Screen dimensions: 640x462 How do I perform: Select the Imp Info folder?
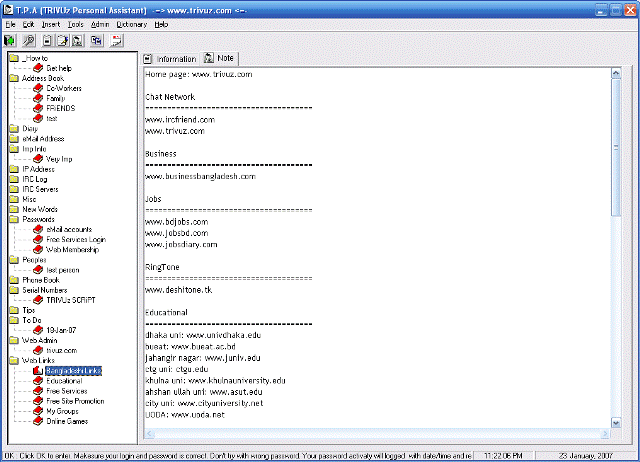(x=34, y=149)
